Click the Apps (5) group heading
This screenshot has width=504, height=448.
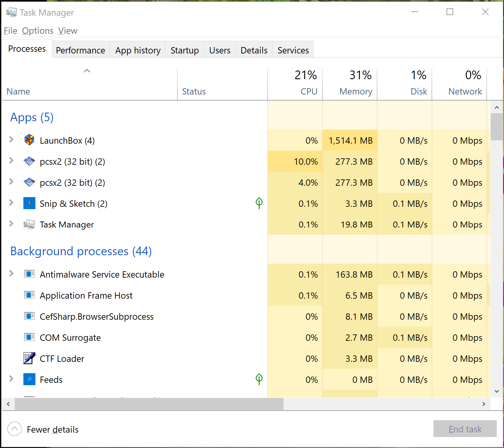click(x=32, y=117)
